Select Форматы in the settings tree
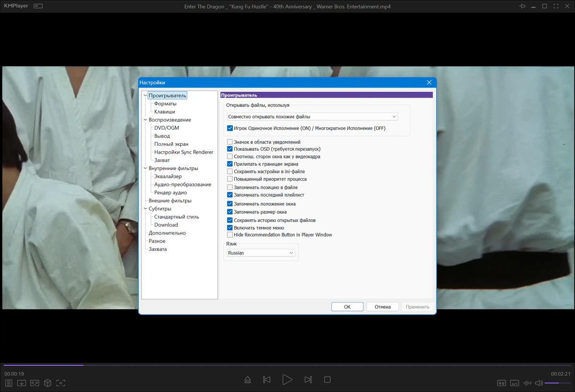Viewport: 575px width, 392px height. 165,104
